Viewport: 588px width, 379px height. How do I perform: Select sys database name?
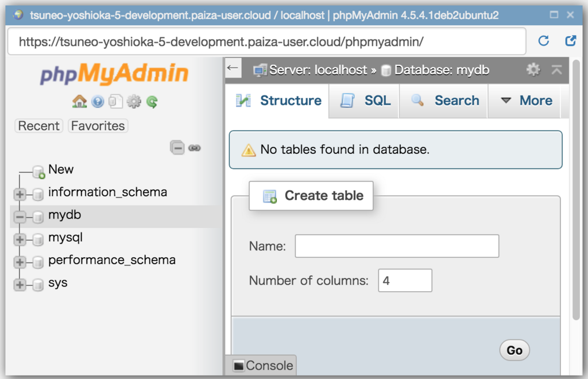pos(58,283)
